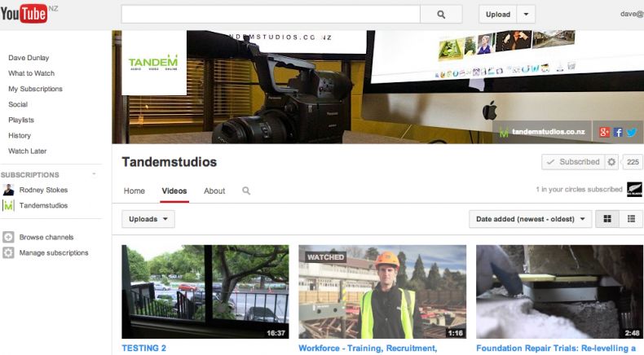Open My Subscriptions in sidebar

(x=35, y=89)
